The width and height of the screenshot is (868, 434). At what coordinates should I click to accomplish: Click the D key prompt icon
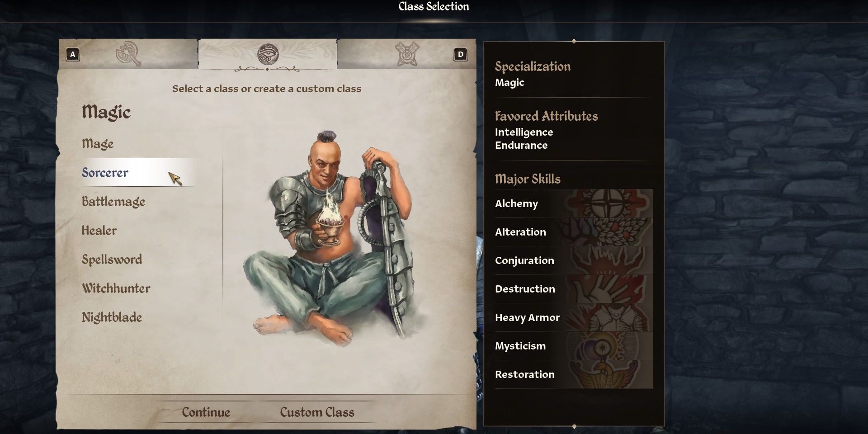(x=460, y=55)
